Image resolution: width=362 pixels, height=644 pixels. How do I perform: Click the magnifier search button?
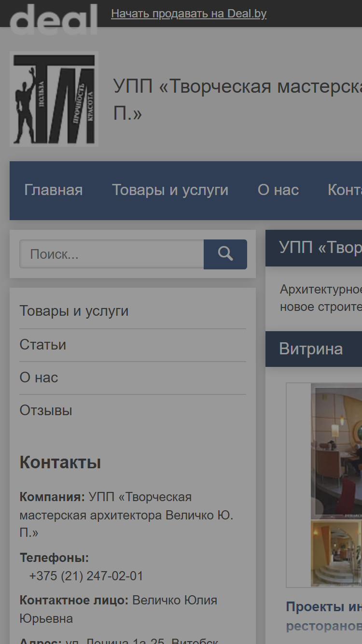click(x=225, y=254)
